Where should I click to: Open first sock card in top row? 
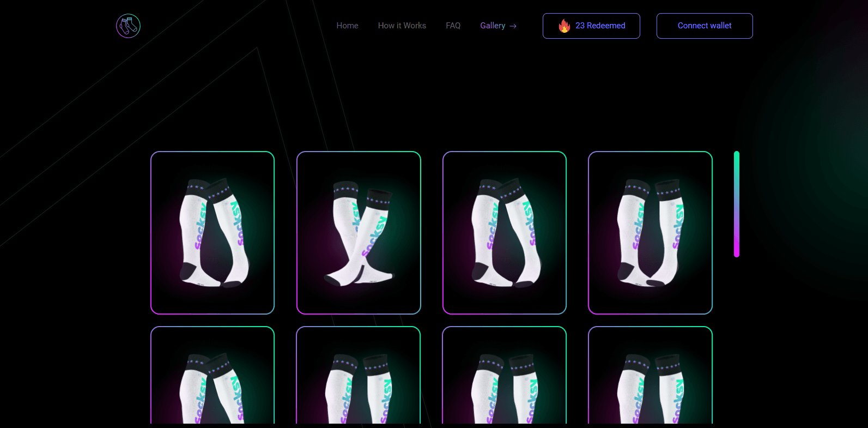(213, 233)
